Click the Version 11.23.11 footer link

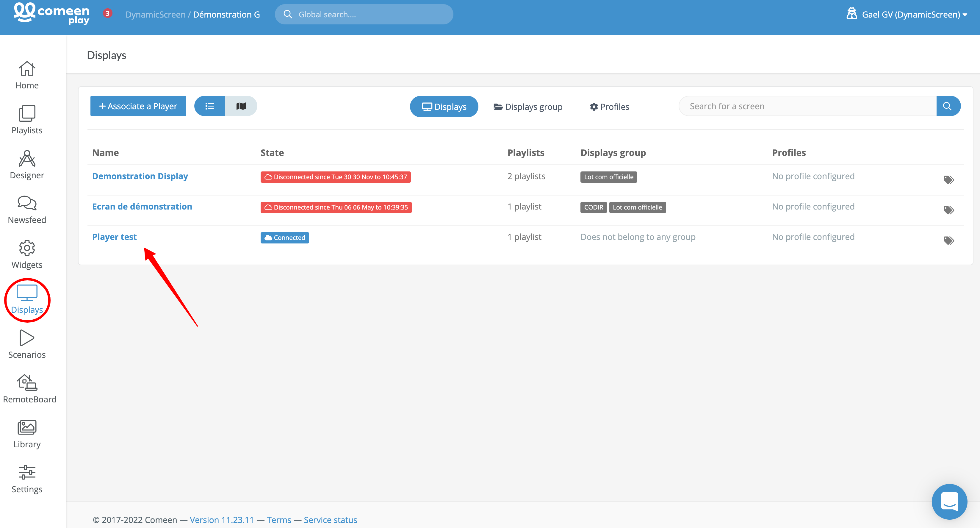coord(222,520)
